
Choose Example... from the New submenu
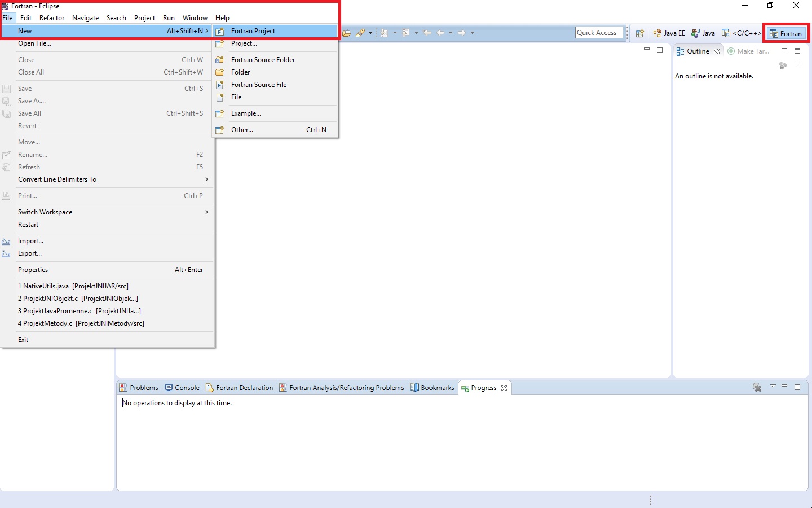[275, 113]
